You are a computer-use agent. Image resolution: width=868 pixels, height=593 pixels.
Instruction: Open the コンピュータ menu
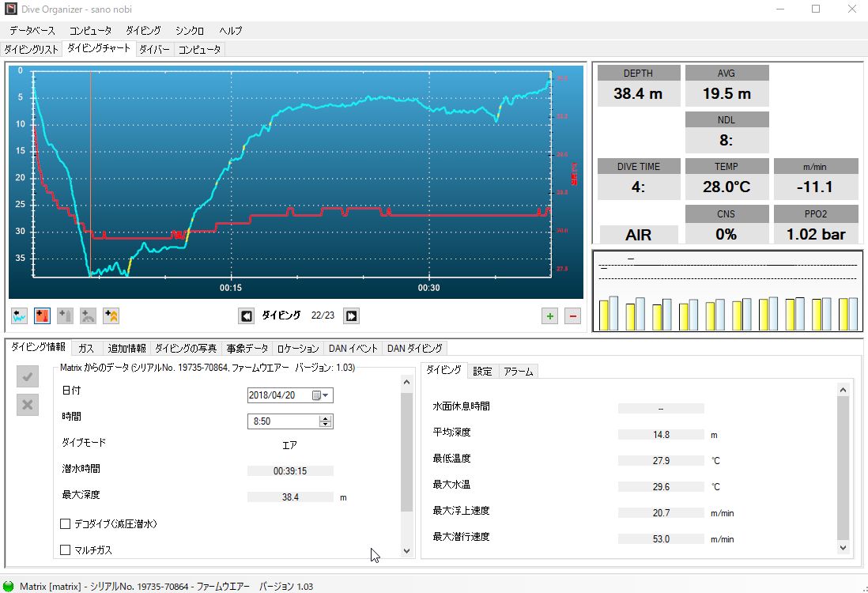pos(90,31)
